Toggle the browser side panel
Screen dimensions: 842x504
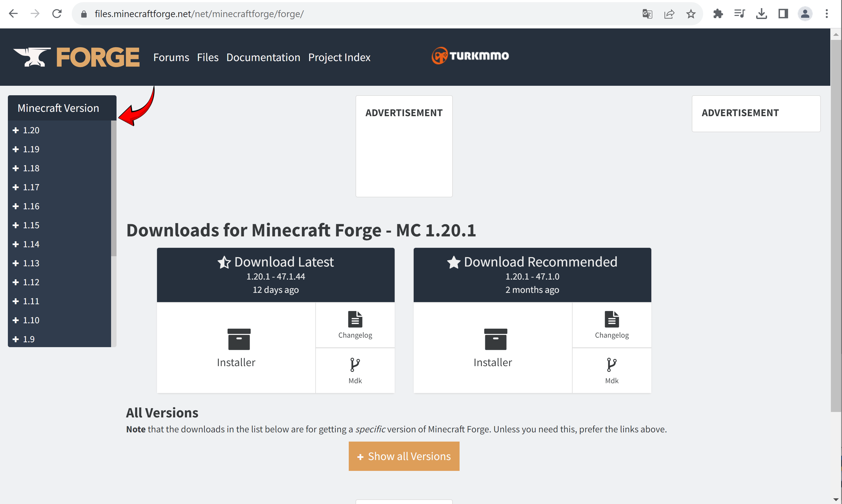point(783,14)
